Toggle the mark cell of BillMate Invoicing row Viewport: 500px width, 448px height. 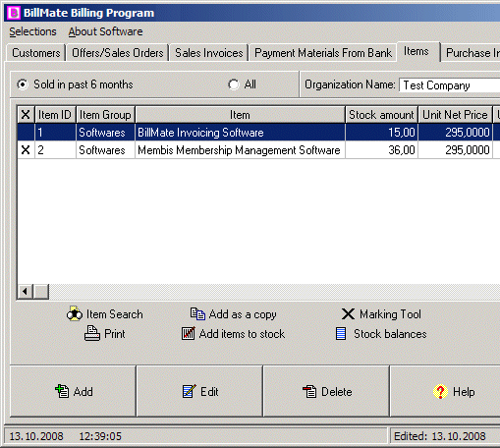click(26, 133)
